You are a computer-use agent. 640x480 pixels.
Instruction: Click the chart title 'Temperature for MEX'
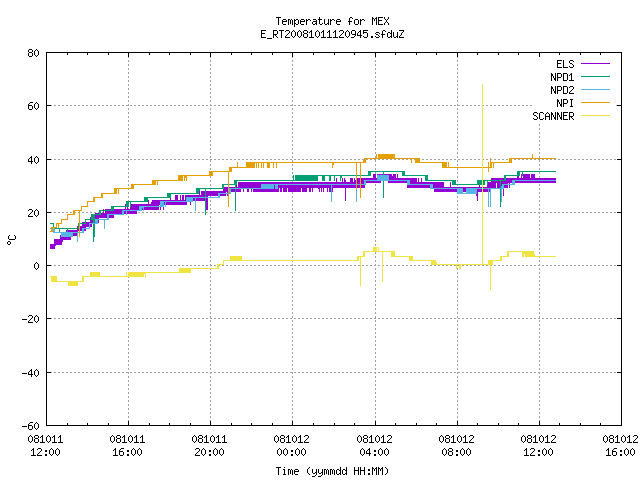click(x=332, y=21)
